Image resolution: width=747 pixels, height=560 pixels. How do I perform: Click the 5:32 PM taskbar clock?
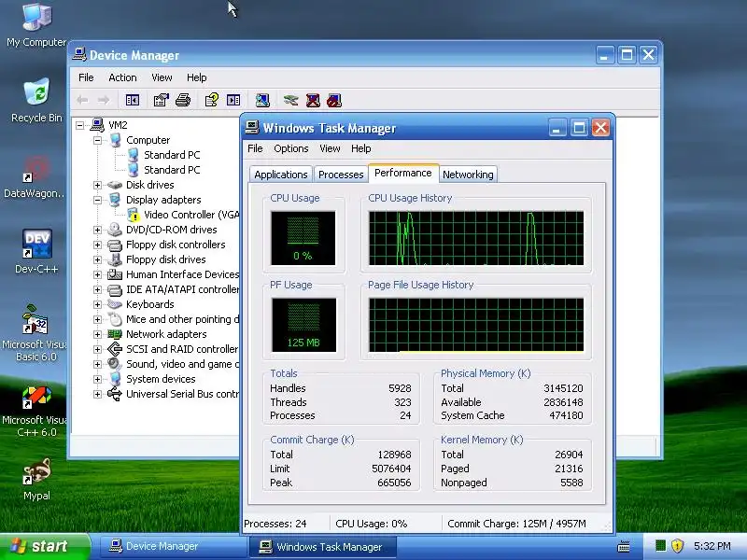click(x=712, y=546)
